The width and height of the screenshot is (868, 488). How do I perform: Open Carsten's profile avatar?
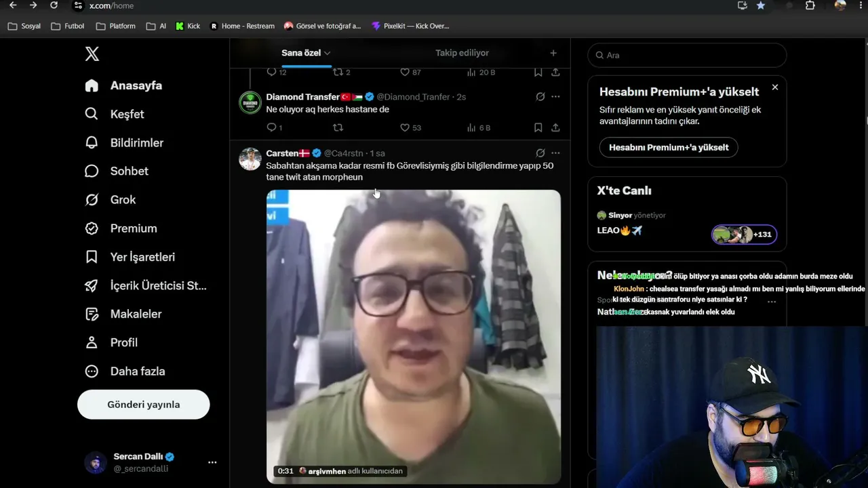coord(250,159)
